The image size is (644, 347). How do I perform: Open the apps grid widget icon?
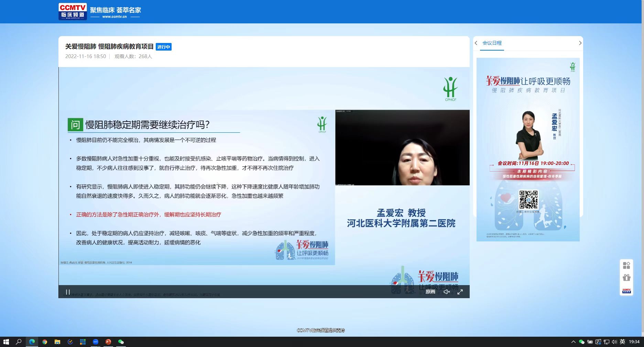tap(626, 265)
